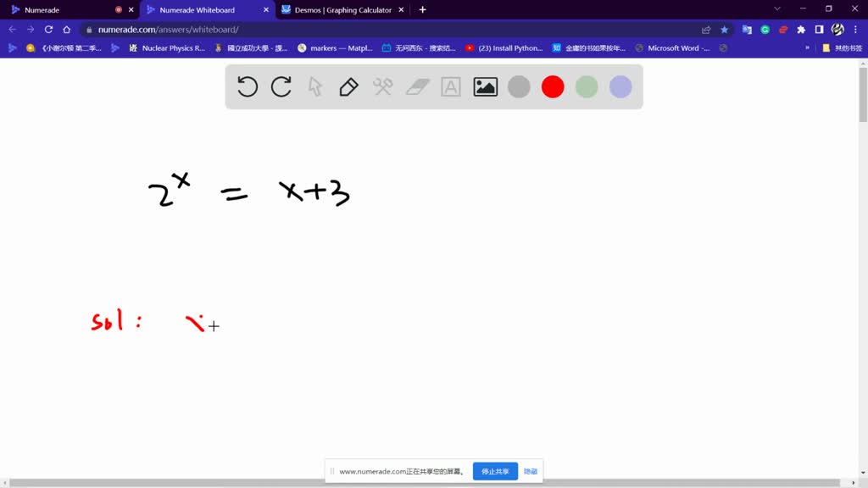The width and height of the screenshot is (868, 488).
Task: Click the whiteboard redo arrow
Action: click(281, 87)
